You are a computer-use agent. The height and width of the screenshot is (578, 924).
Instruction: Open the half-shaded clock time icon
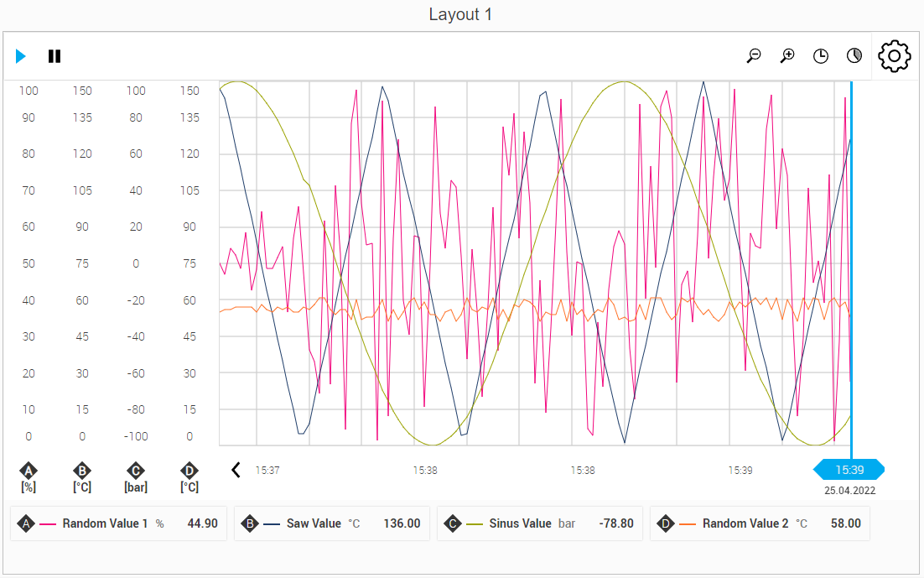854,56
